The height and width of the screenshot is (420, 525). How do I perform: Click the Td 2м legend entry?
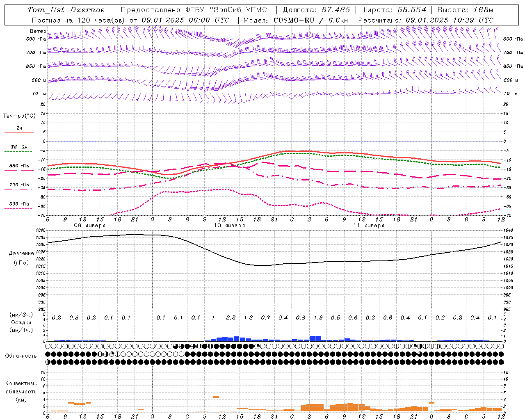(19, 147)
